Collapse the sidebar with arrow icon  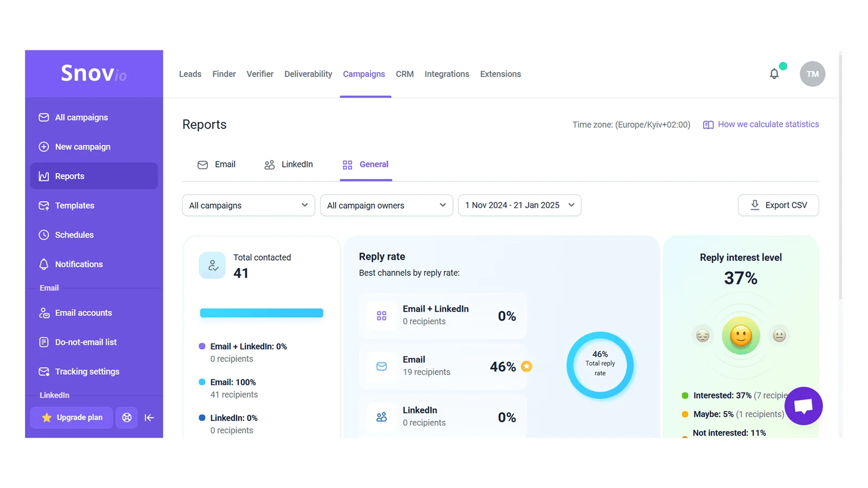pyautogui.click(x=149, y=418)
